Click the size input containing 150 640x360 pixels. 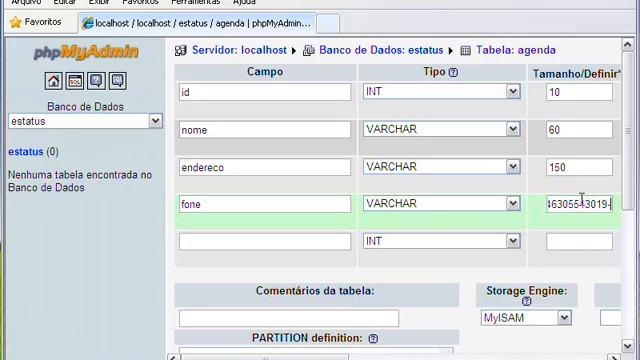coord(580,167)
